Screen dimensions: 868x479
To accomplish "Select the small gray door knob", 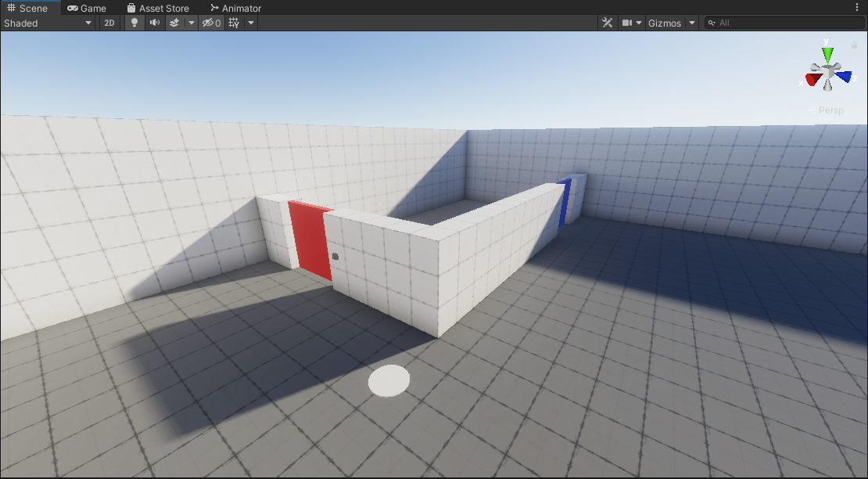I will [335, 257].
